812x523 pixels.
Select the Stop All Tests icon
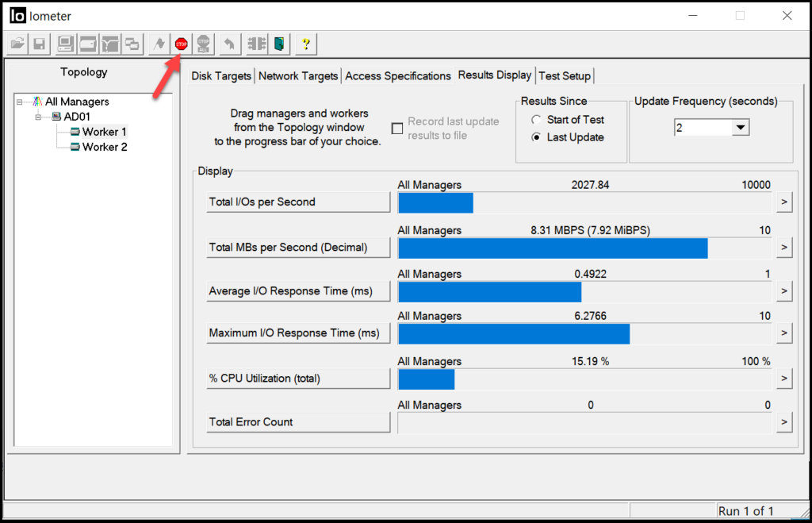tap(203, 44)
